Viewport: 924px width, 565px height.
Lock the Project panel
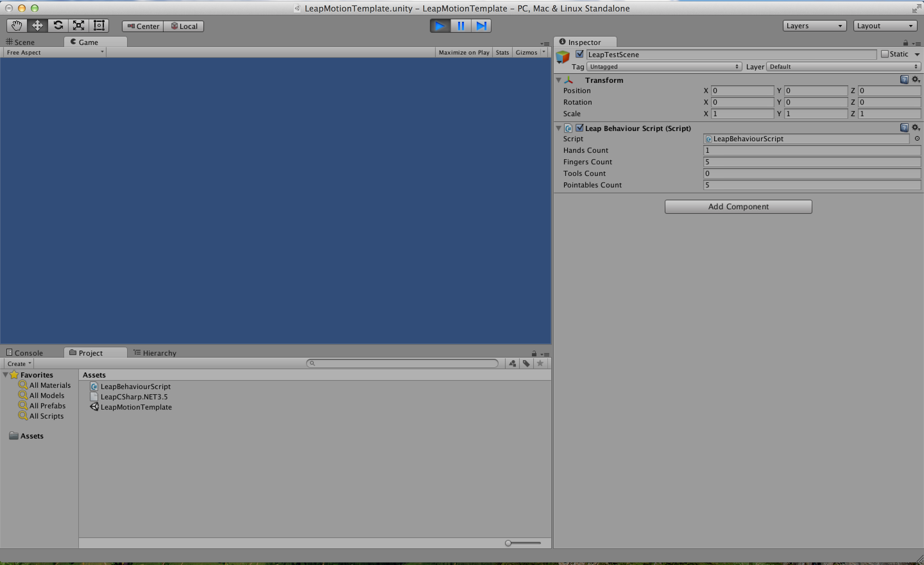(534, 354)
